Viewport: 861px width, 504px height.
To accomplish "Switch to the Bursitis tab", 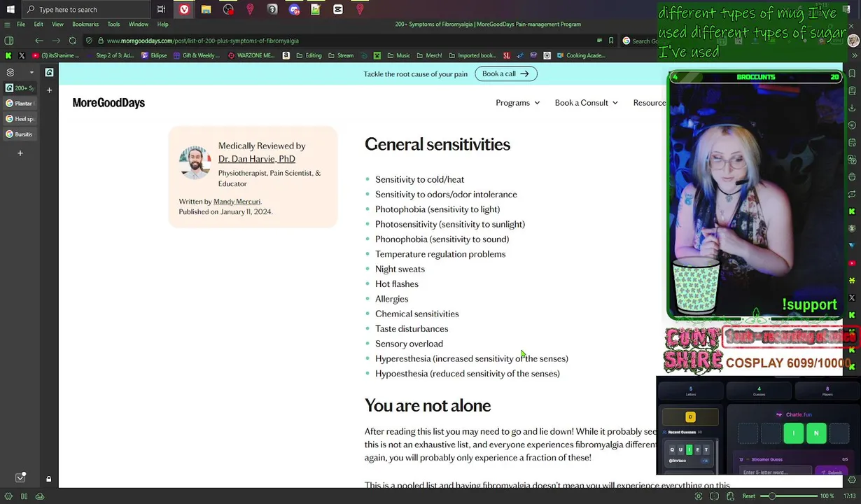I will click(20, 134).
